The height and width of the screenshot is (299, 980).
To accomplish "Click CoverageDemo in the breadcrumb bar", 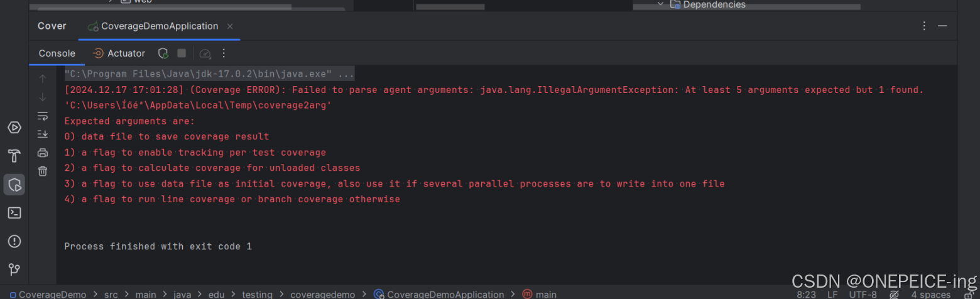I will (48, 294).
